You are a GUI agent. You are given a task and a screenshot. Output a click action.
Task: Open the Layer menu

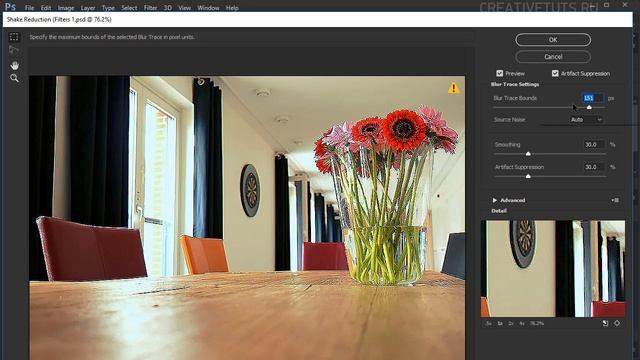88,8
